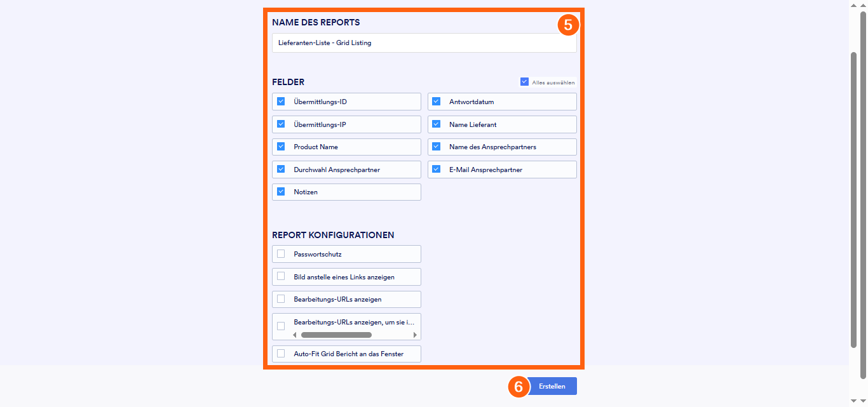
Task: Click the page scrollbar down arrow
Action: (x=854, y=401)
